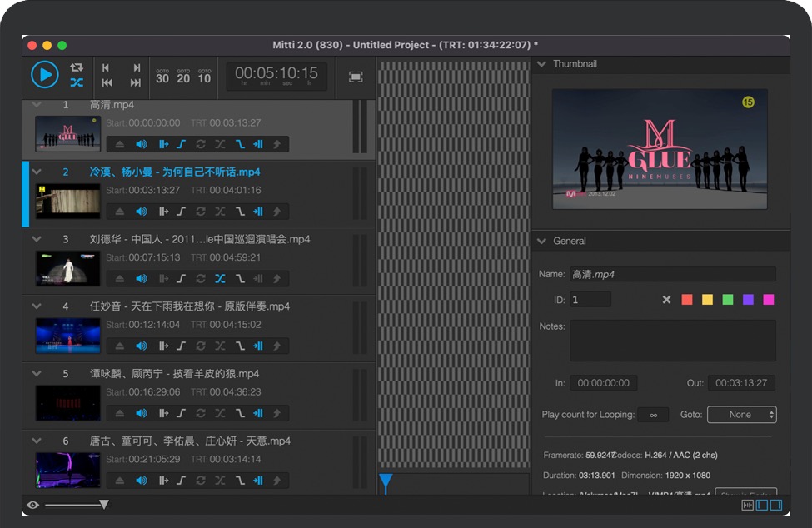The width and height of the screenshot is (812, 528).
Task: Click the eject icon on cue 2
Action: click(120, 212)
